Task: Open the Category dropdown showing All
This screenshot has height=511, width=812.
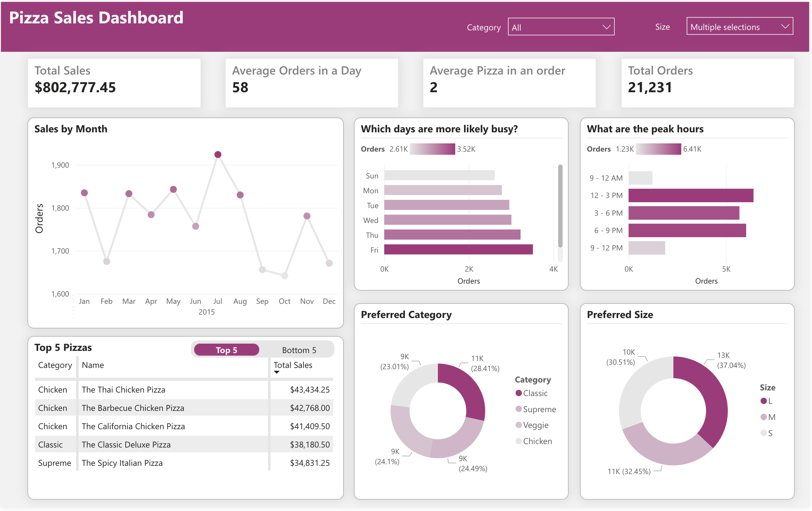Action: (x=561, y=27)
